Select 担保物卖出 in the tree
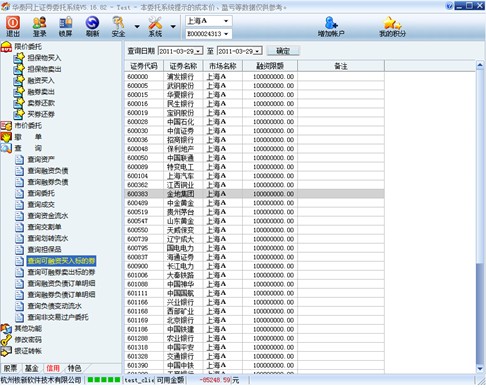The image size is (486, 388). [x=44, y=69]
